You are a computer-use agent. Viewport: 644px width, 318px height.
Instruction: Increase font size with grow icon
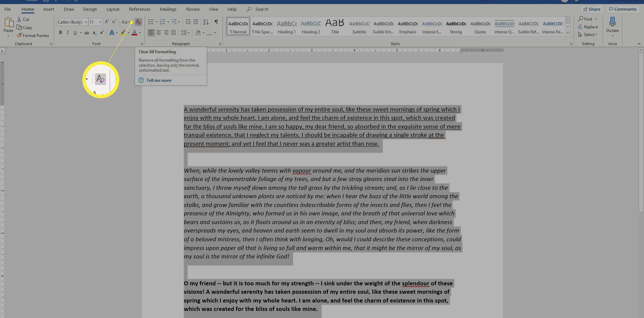click(107, 22)
